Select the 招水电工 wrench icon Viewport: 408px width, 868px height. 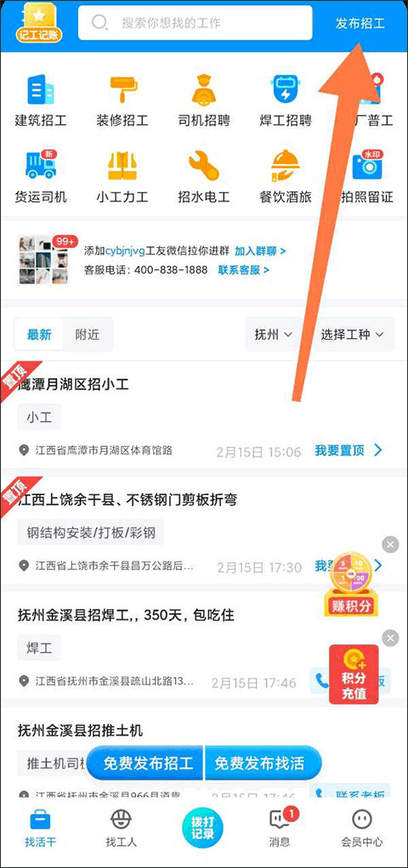204,166
